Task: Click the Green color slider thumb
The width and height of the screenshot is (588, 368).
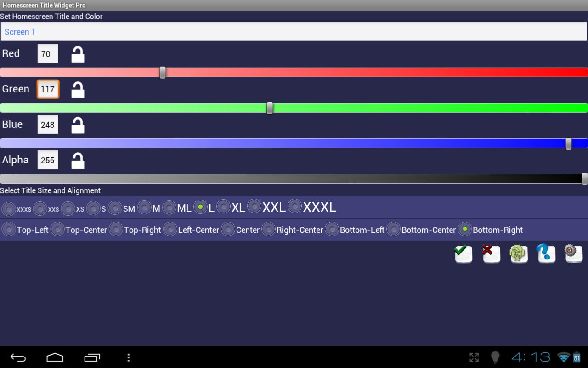Action: (270, 108)
